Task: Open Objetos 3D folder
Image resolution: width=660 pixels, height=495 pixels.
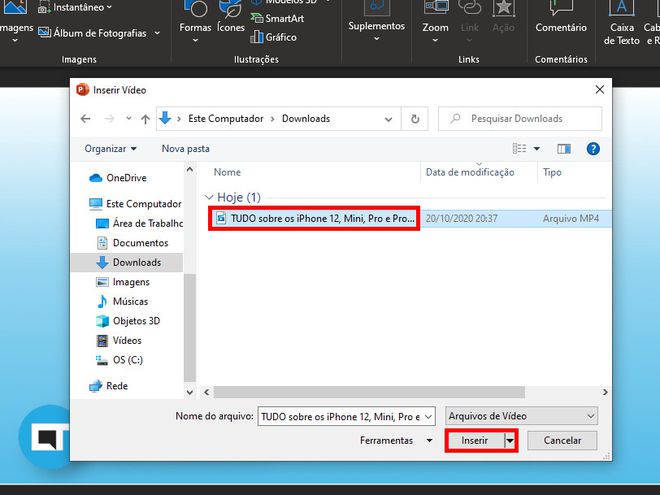Action: pos(128,321)
